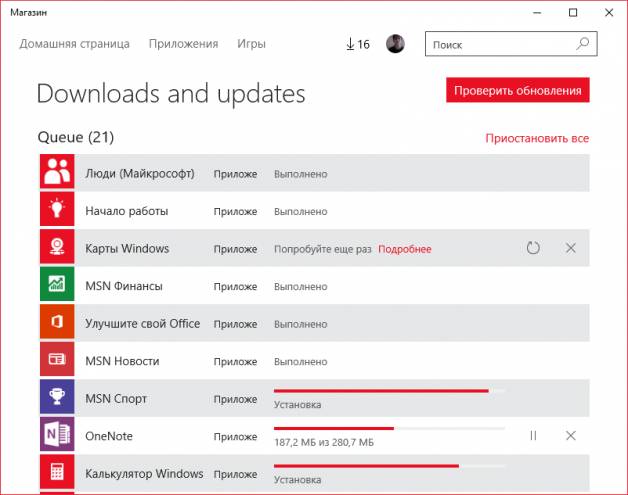This screenshot has width=628, height=495.
Task: Click the Калькулятор Windows icon
Action: pos(57,471)
